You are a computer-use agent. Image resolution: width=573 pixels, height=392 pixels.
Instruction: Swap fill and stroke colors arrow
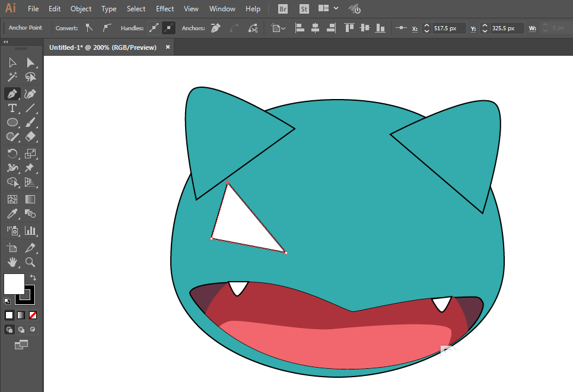33,278
